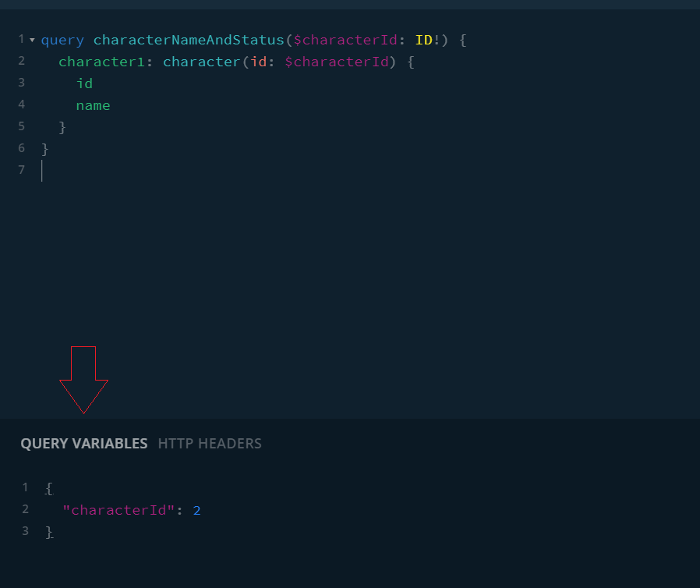This screenshot has width=700, height=588.
Task: Switch to the HTTP HEADERS tab
Action: (x=210, y=444)
